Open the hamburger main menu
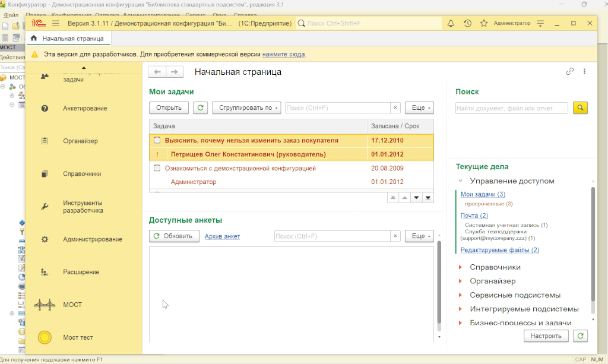608x364 pixels. click(56, 23)
